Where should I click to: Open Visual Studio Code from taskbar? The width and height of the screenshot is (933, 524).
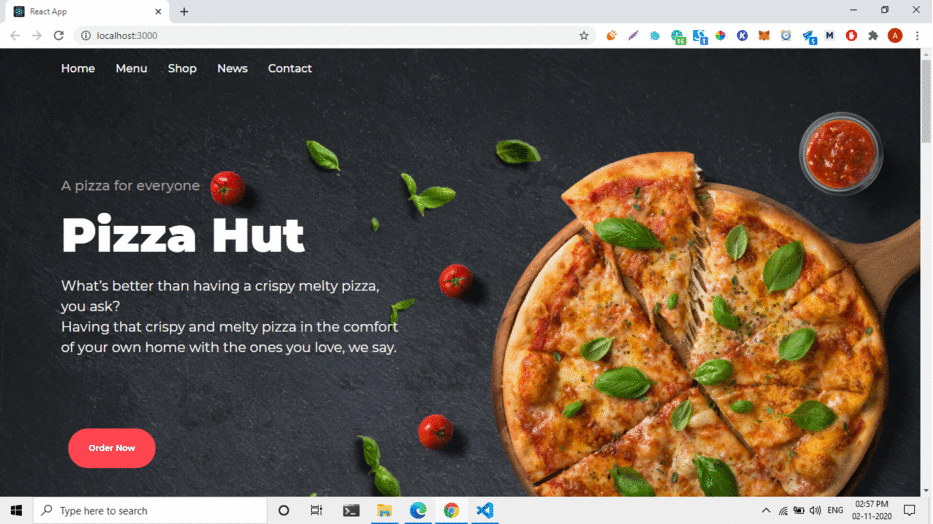pos(485,510)
